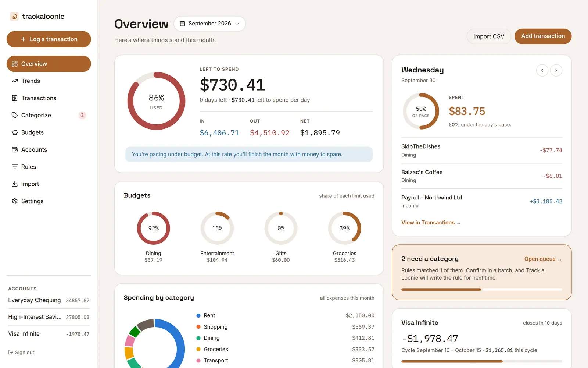Click the Visa Infinite cycle progress bar
The width and height of the screenshot is (588, 368).
pos(482,361)
